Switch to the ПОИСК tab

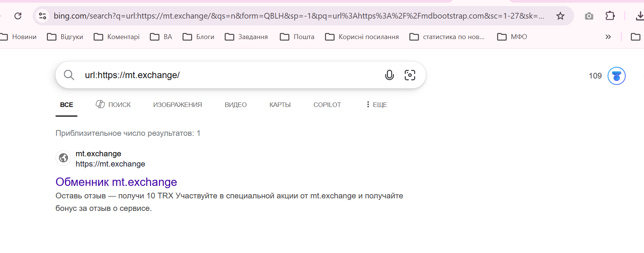[x=113, y=104]
